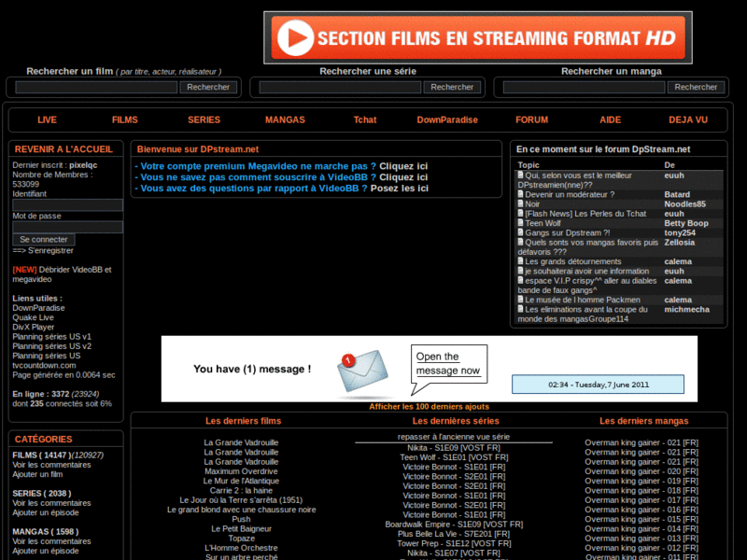
Task: Open 'Tower Prep - S1E12 [VOST FR]'
Action: tap(454, 543)
